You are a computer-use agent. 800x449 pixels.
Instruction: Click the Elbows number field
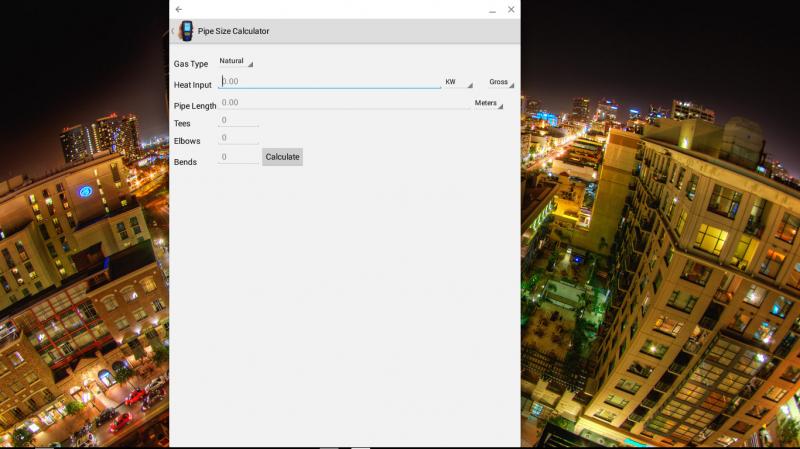[238, 138]
